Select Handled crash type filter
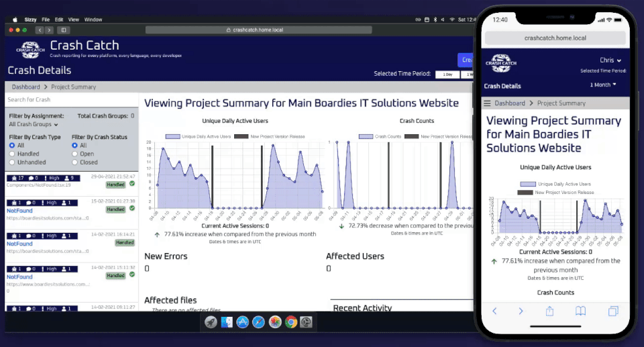The height and width of the screenshot is (347, 644). tap(12, 154)
